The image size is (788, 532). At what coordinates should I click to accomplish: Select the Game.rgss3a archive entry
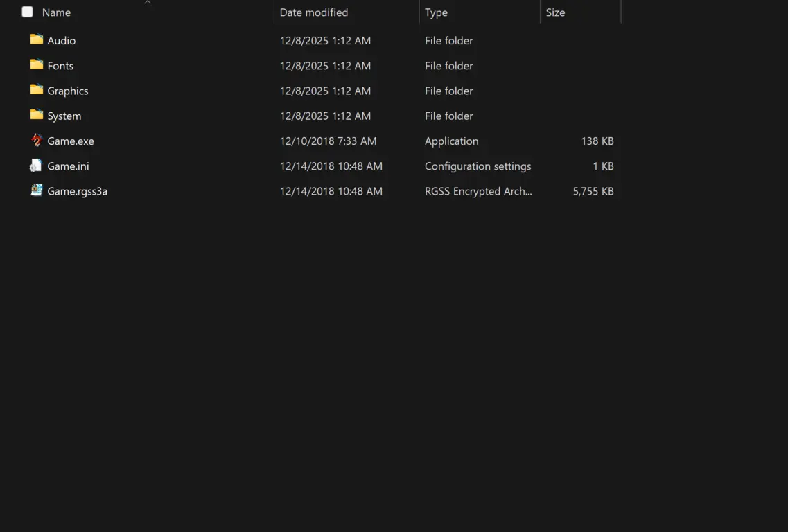[x=76, y=190]
